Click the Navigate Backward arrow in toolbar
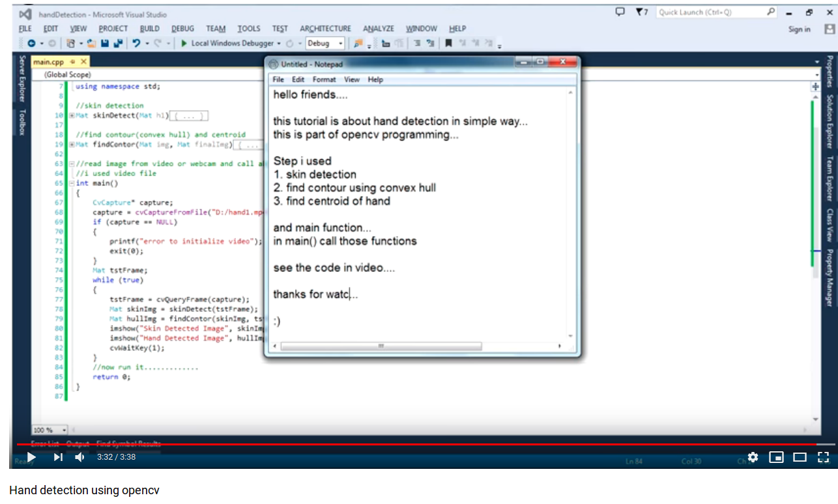This screenshot has height=504, width=838. coord(31,44)
